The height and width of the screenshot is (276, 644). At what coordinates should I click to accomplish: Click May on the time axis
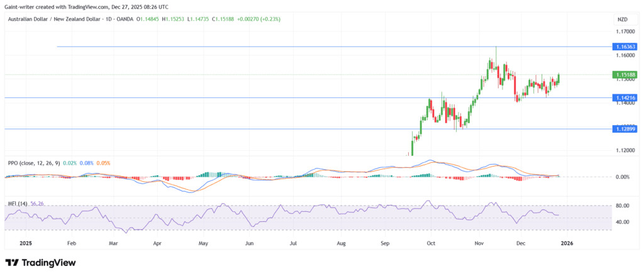tap(204, 243)
